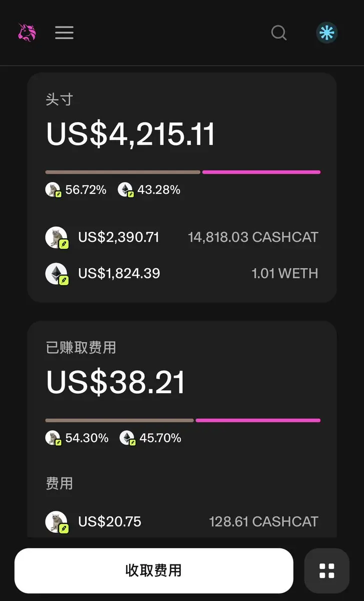Screen dimensions: 364x601
Task: Tap the US$38.21 earned fees total
Action: 116,382
